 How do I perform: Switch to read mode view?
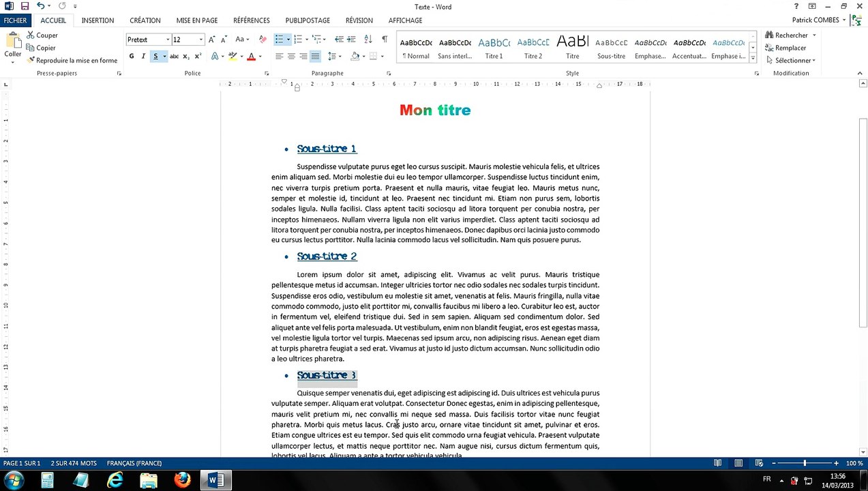pos(717,463)
